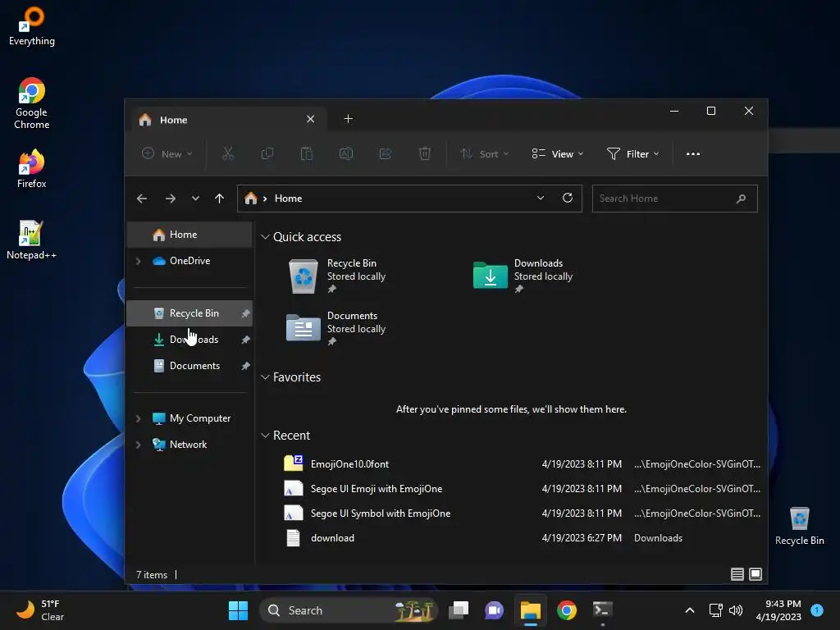Image resolution: width=840 pixels, height=630 pixels.
Task: Open the clock showing 9:43 PM
Action: coord(778,610)
